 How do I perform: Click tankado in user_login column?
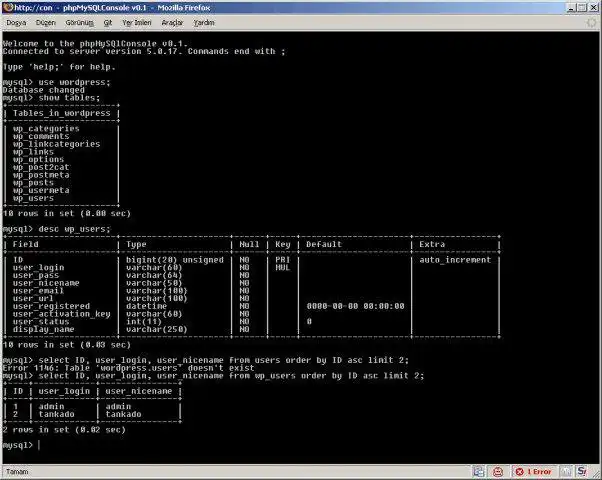click(x=56, y=414)
